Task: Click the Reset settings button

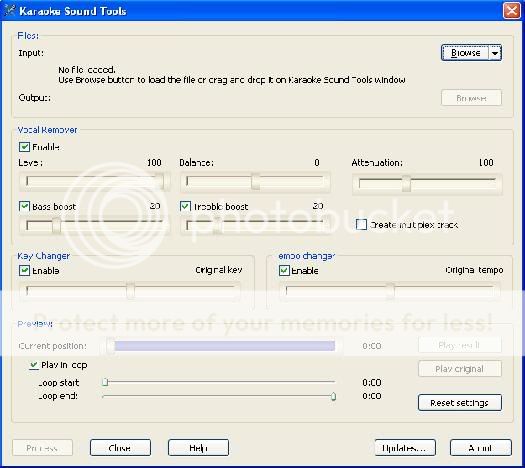Action: click(460, 403)
